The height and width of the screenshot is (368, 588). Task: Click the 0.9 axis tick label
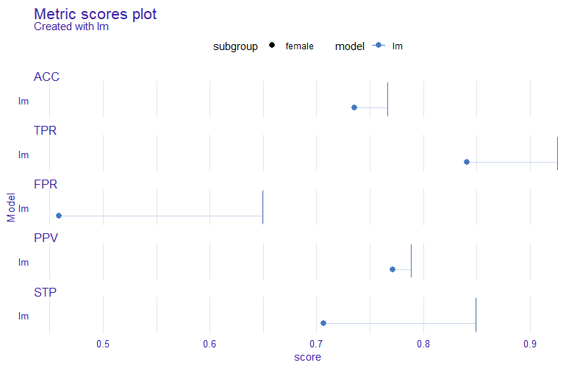click(530, 344)
